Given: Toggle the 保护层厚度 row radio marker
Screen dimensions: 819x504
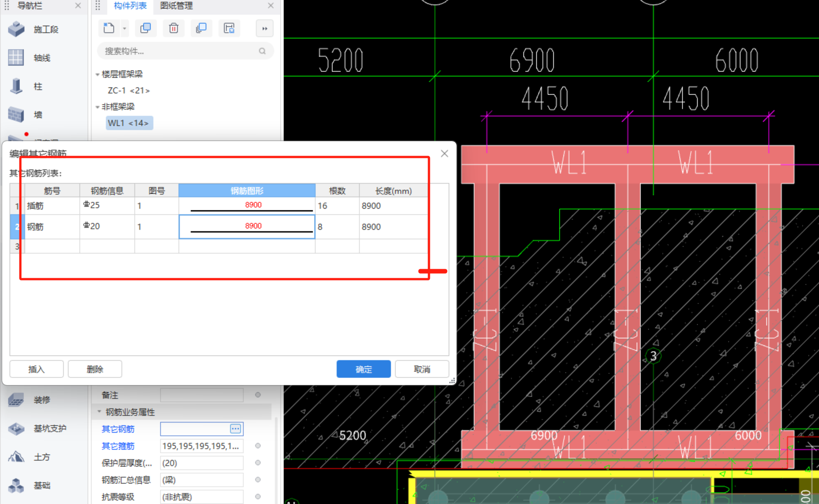Looking at the screenshot, I should (x=258, y=462).
